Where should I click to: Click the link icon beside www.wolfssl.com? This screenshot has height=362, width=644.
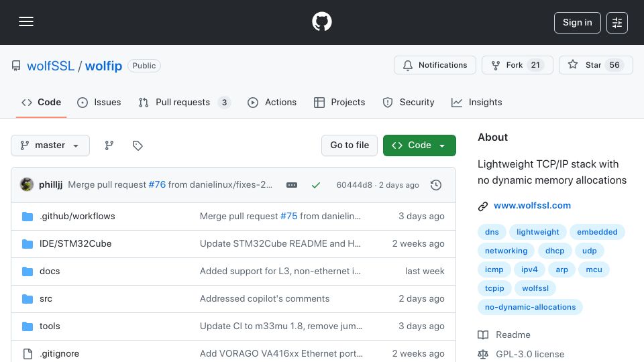point(483,206)
